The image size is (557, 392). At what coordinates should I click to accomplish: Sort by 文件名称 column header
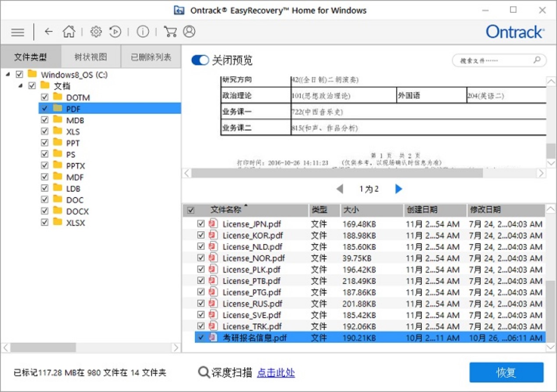click(x=246, y=210)
